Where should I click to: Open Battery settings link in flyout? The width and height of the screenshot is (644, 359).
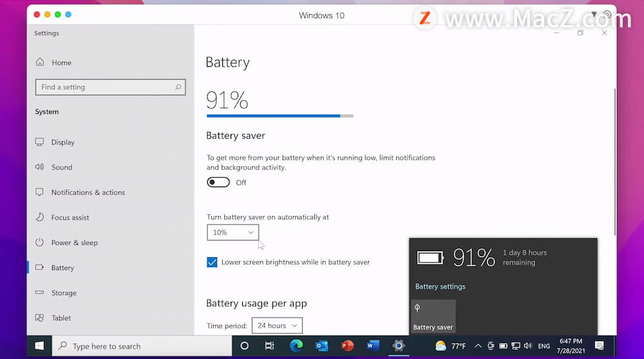click(x=440, y=286)
